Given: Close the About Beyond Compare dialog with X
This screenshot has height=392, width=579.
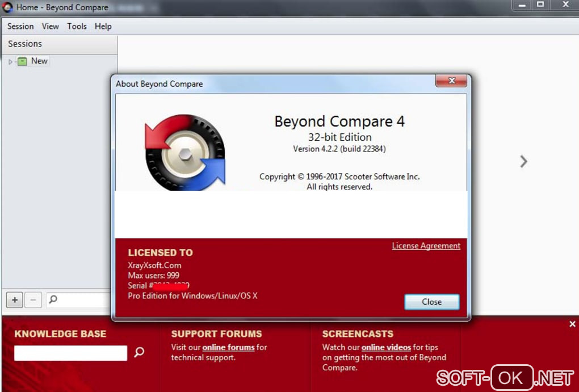Looking at the screenshot, I should [451, 81].
